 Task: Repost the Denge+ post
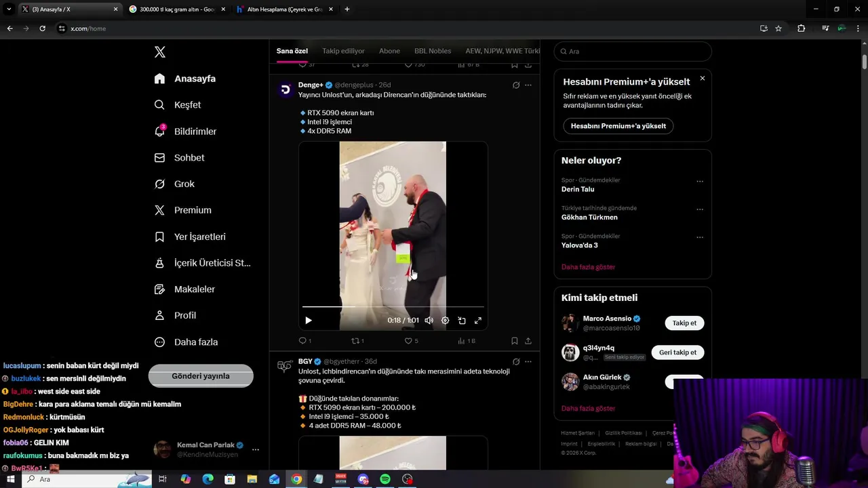coord(357,341)
